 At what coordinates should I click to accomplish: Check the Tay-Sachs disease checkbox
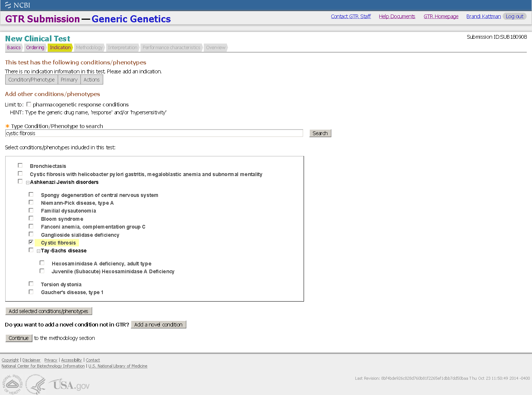click(31, 250)
